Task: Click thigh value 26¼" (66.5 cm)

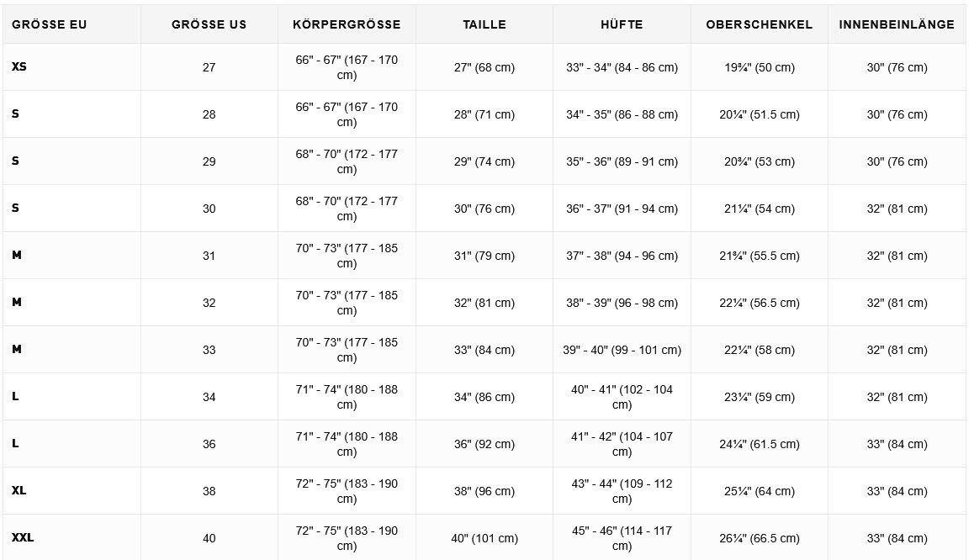Action: (759, 538)
